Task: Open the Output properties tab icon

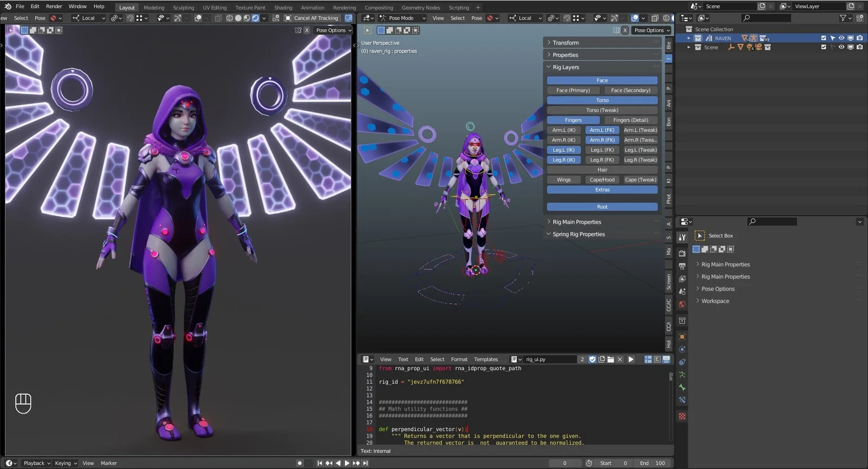Action: [x=682, y=266]
